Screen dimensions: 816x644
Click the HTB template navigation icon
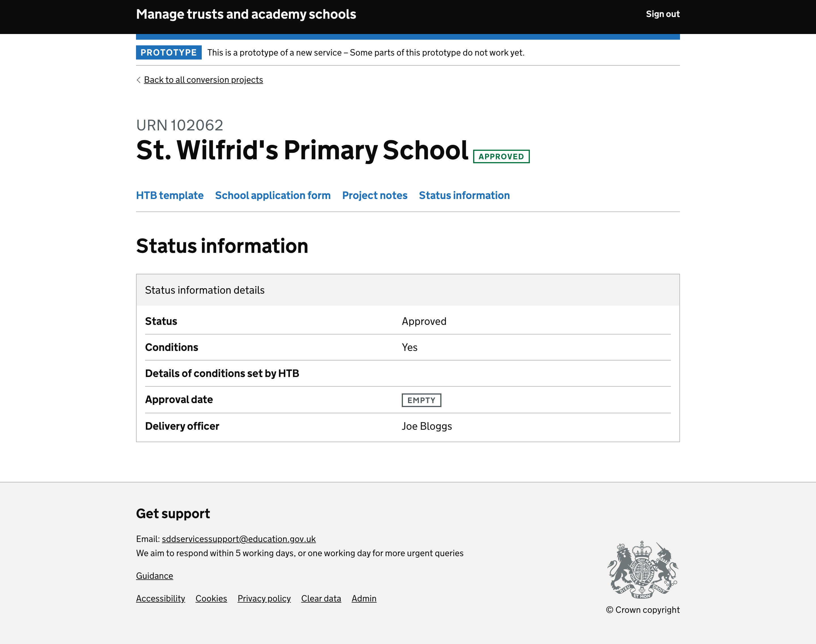[x=169, y=195]
